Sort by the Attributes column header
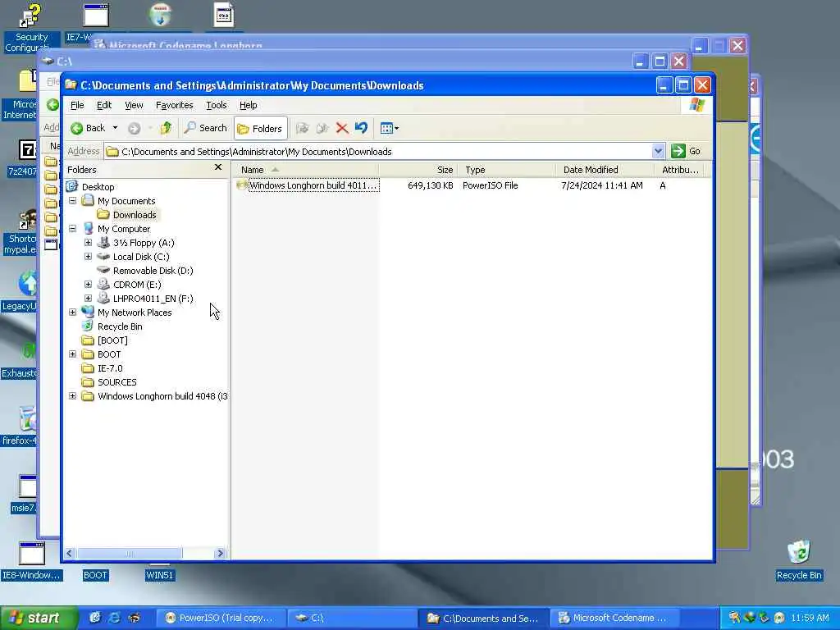Viewport: 840px width, 630px height. click(x=679, y=170)
